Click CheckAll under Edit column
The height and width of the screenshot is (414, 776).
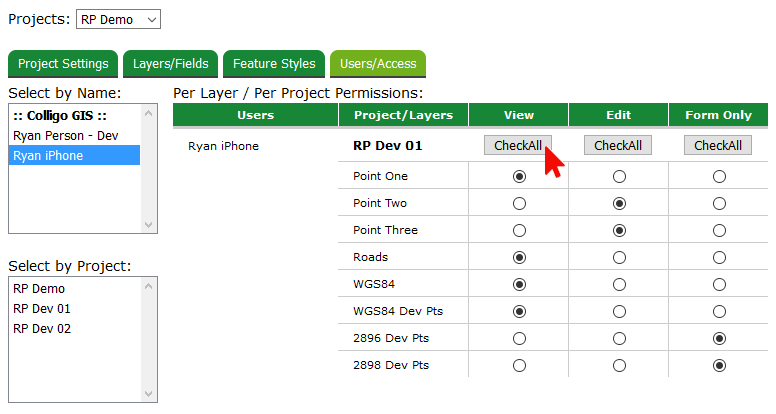point(618,146)
